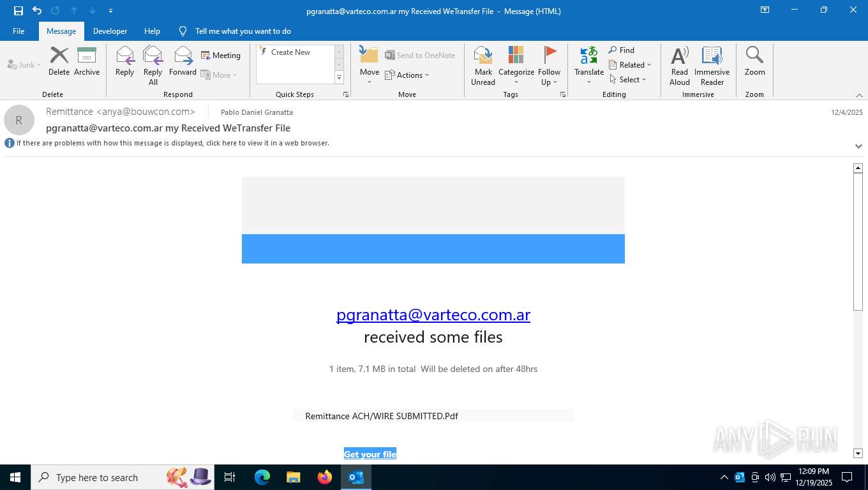Click the taskbar search box
The width and height of the screenshot is (868, 490).
coord(123,477)
